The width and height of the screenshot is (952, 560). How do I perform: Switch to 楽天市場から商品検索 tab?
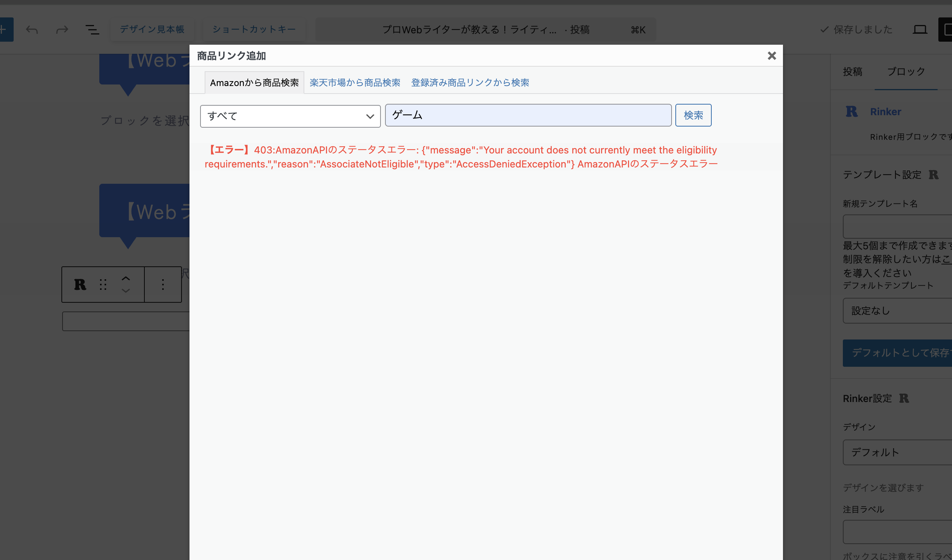pyautogui.click(x=355, y=83)
